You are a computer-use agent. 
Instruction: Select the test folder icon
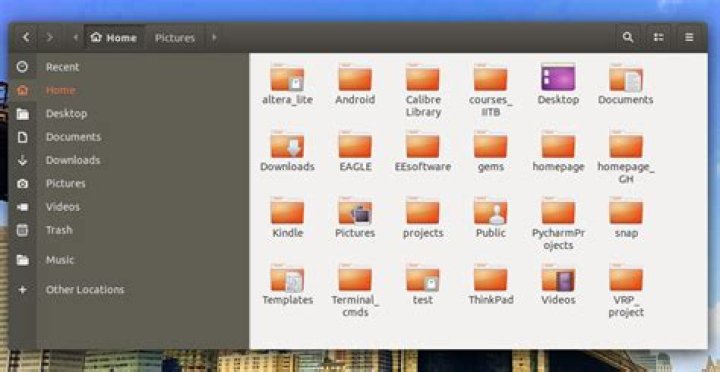(x=423, y=278)
